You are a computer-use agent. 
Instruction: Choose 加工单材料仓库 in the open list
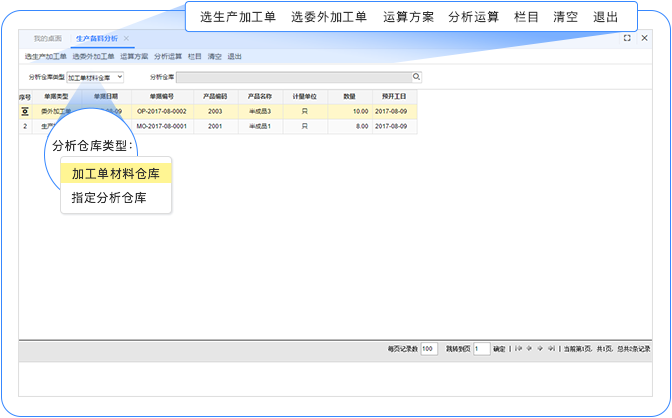[116, 173]
